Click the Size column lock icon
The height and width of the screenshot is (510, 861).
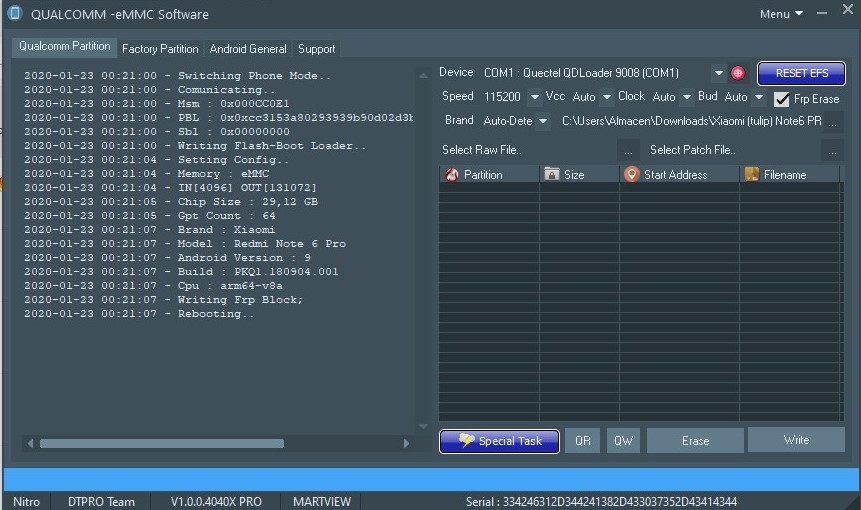pos(551,174)
